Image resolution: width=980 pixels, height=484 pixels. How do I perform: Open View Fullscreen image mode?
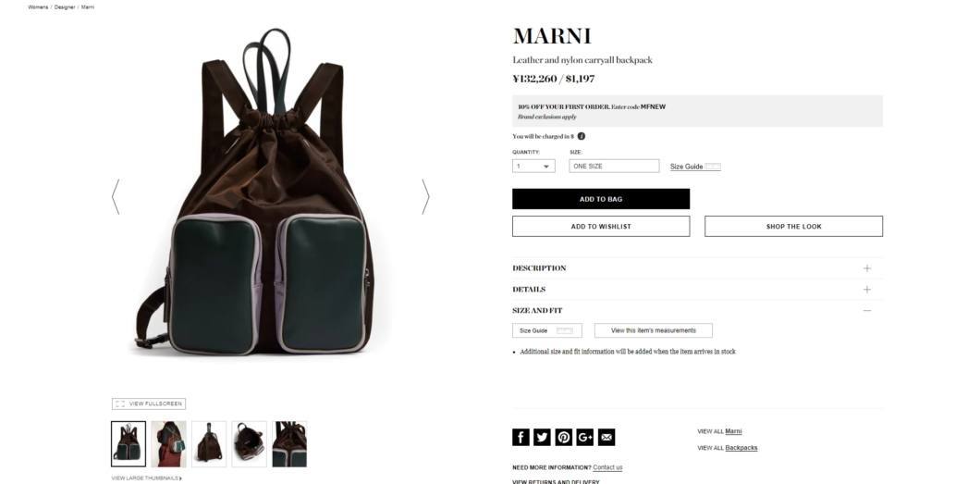[x=149, y=404]
